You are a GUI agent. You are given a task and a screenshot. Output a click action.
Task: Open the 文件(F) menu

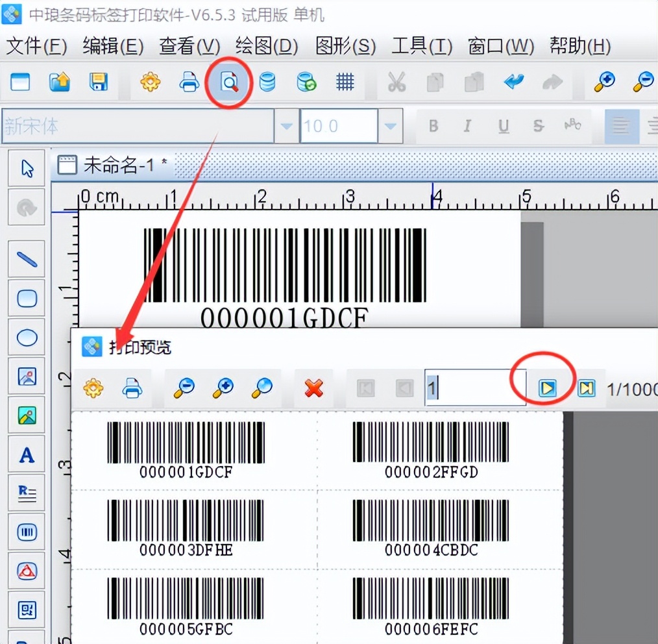(x=37, y=45)
